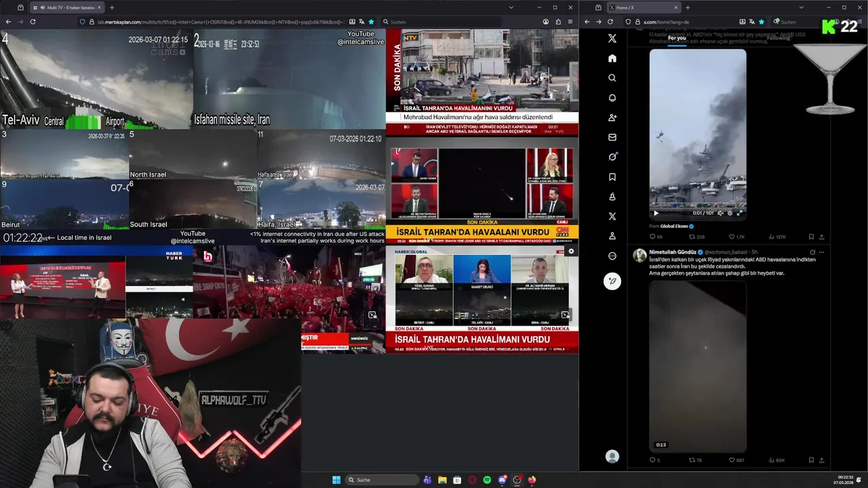This screenshot has width=868, height=488.
Task: Open X Profile icon in sidebar
Action: point(612,236)
